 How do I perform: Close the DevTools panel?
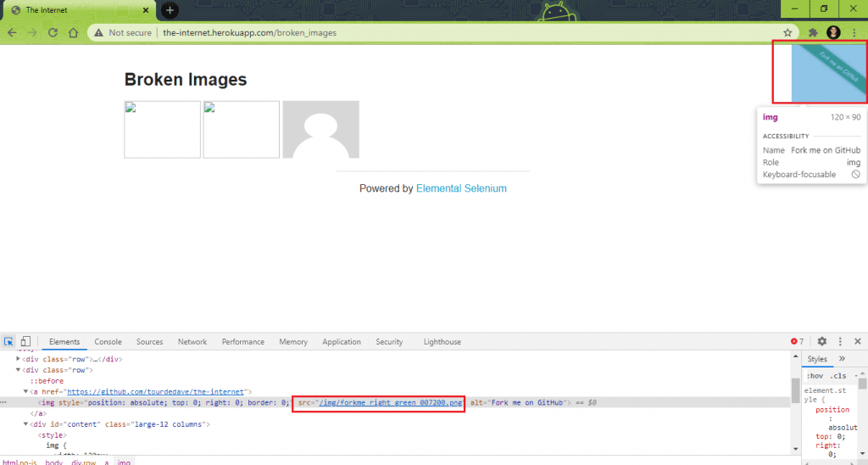click(x=858, y=341)
